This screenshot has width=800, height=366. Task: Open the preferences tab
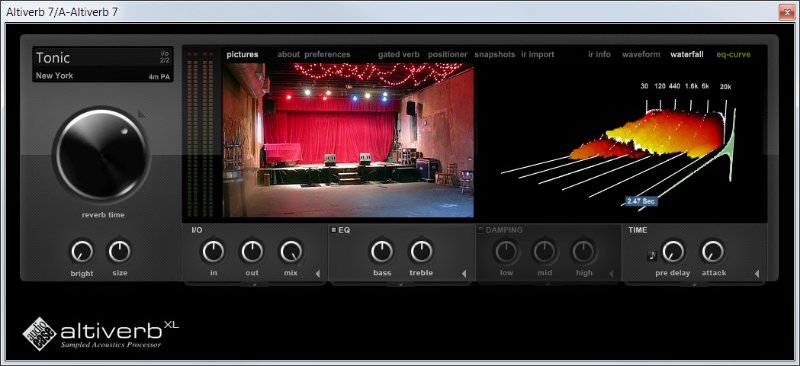coord(328,55)
